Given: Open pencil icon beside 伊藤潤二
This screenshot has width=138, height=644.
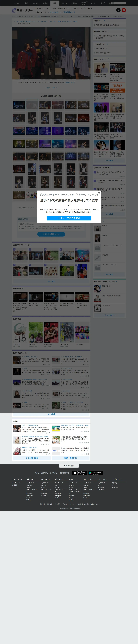Looking at the screenshot, I should [x=97, y=257].
